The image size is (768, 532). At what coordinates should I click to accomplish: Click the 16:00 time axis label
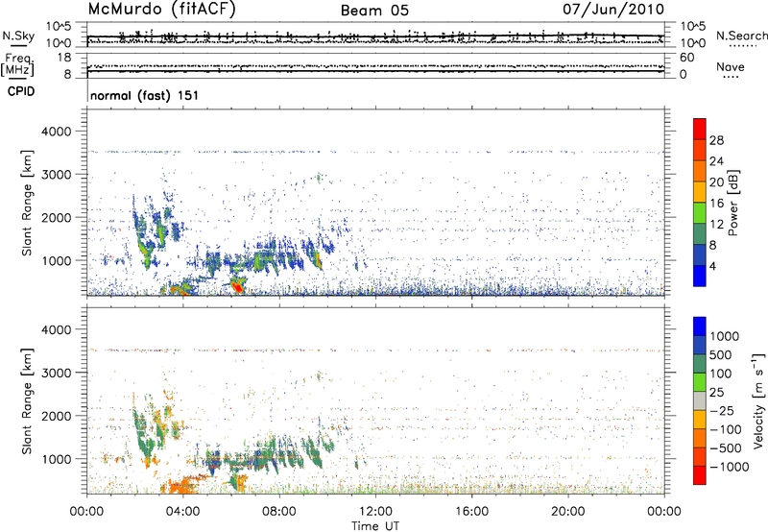coord(471,512)
